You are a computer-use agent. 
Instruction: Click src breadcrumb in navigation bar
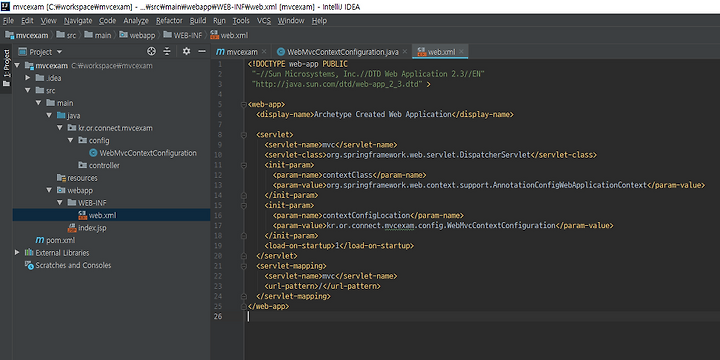[x=66, y=35]
